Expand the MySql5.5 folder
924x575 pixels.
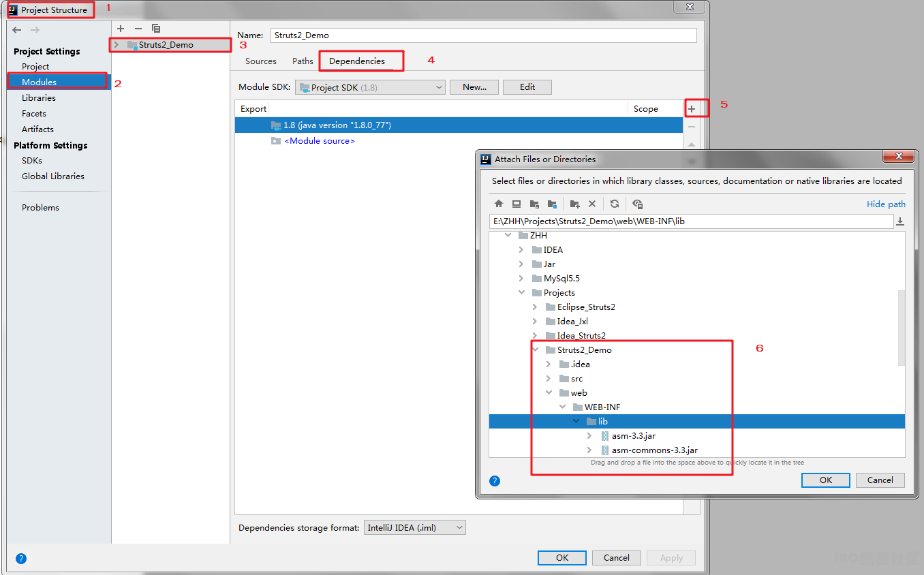521,278
